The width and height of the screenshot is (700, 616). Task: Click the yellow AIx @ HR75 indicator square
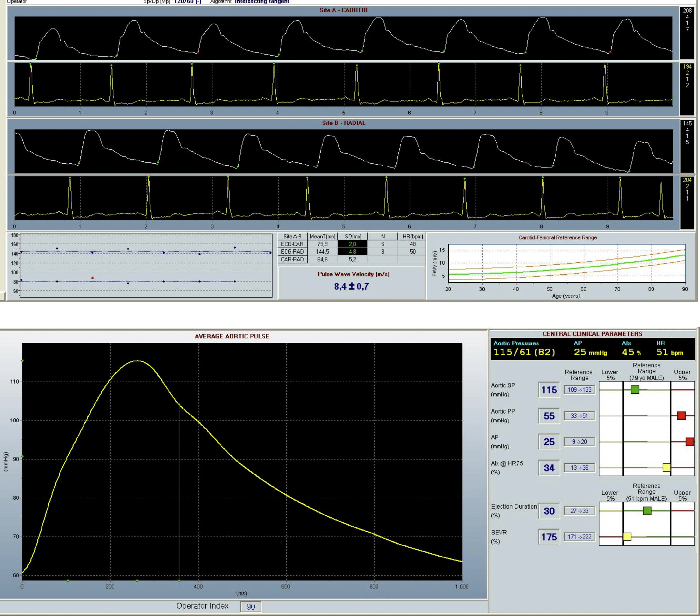666,467
